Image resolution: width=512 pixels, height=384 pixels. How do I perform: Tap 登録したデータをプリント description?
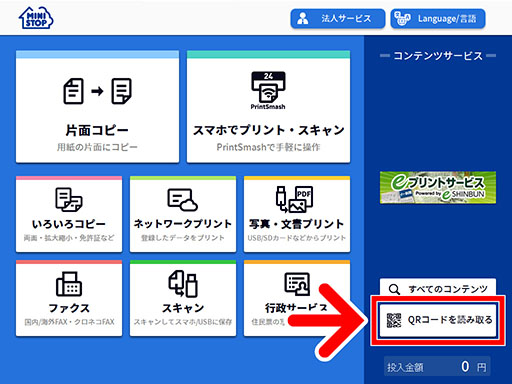(183, 238)
